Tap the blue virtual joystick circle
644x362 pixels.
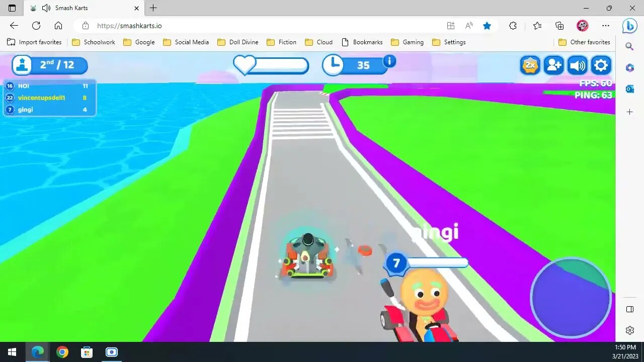click(571, 298)
